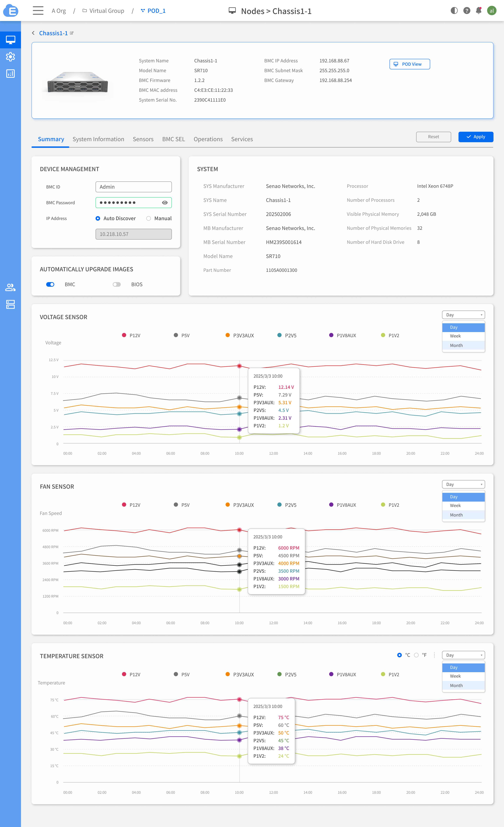Viewport: 504px width, 827px height.
Task: Select the Manual IP address radio
Action: [149, 219]
